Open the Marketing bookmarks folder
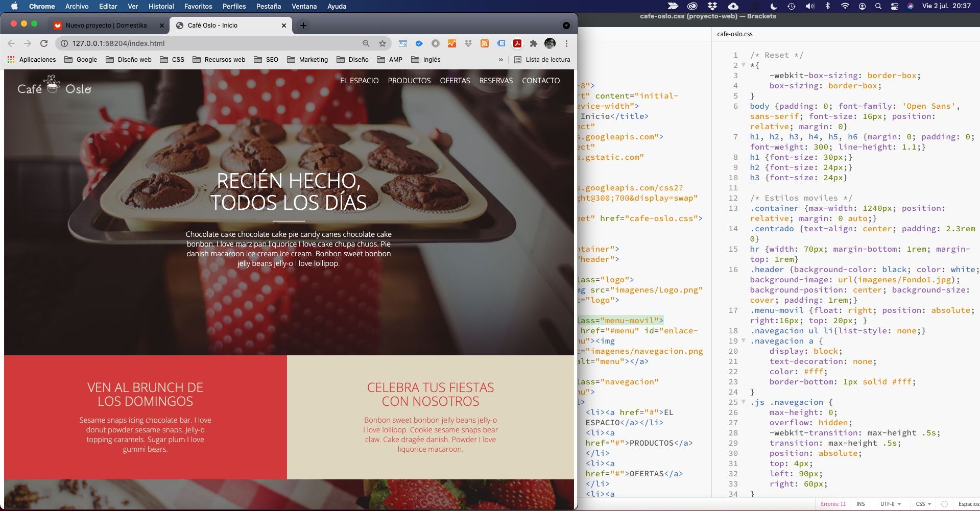Viewport: 980px width, 511px height. (307, 60)
